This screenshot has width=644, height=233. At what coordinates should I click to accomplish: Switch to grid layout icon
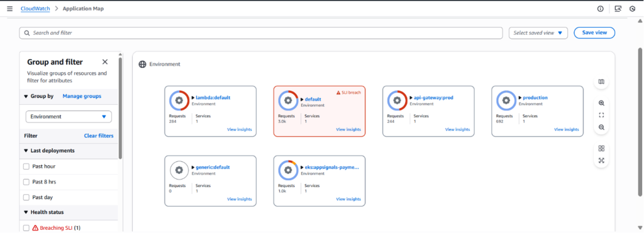601,148
